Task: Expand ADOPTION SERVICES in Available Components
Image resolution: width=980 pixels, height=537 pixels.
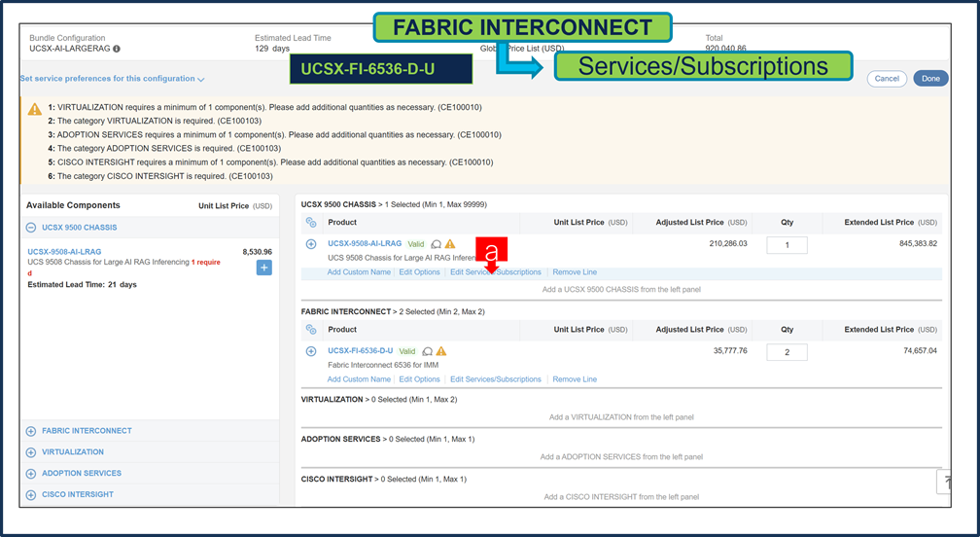Action: [31, 473]
